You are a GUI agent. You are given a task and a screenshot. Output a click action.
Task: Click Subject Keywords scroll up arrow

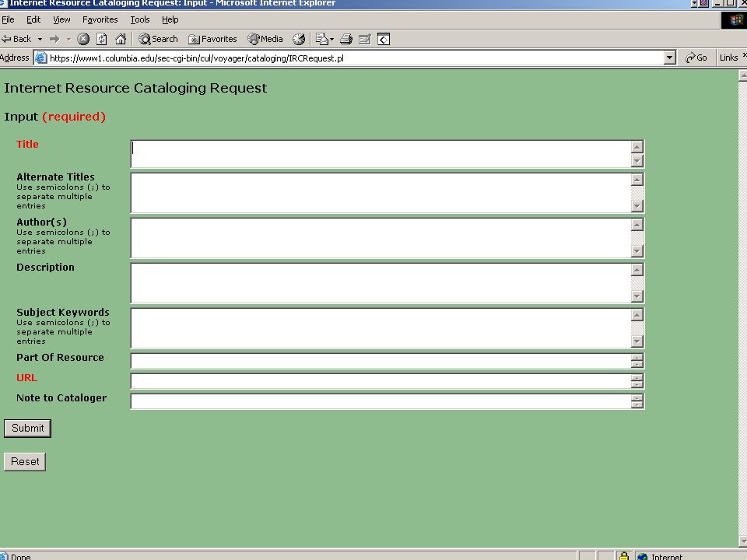pyautogui.click(x=637, y=315)
